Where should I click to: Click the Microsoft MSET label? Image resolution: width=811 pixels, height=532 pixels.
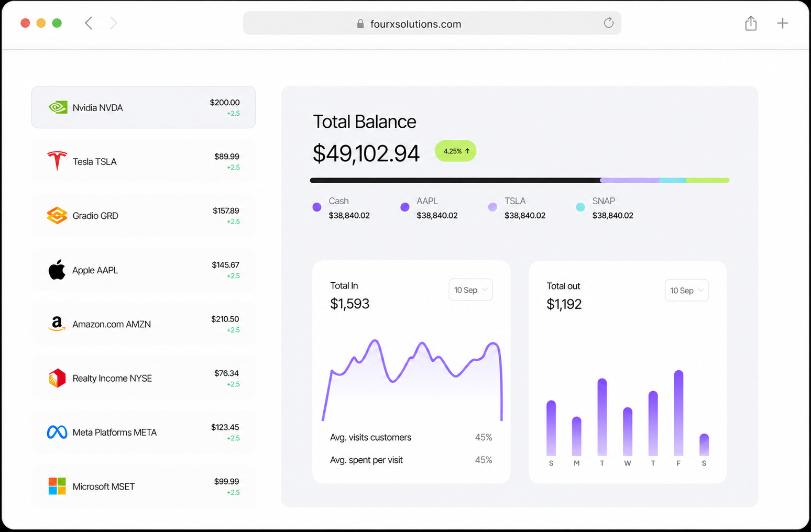click(x=104, y=486)
